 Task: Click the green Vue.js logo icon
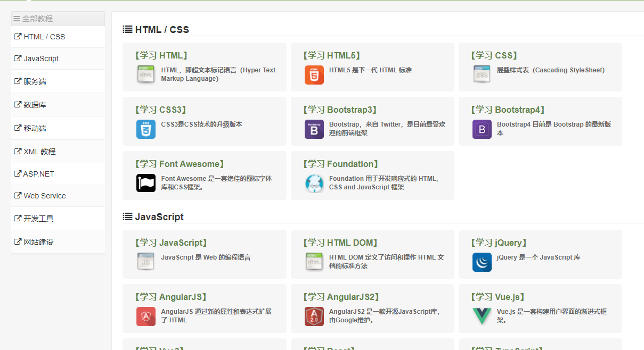tap(482, 316)
